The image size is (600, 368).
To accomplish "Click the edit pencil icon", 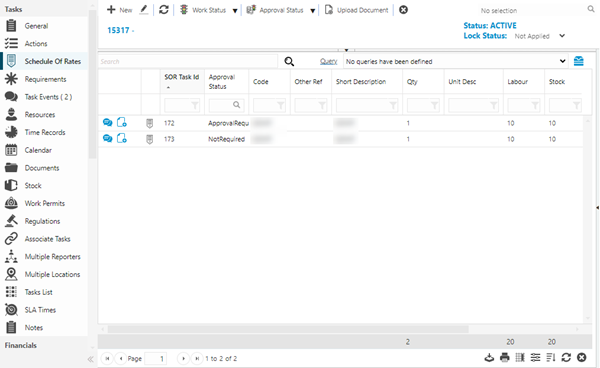I will (x=144, y=10).
